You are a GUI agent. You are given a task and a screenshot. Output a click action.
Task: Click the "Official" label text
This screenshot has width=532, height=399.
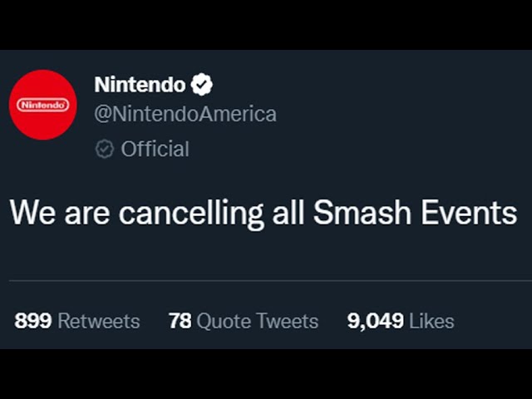155,149
